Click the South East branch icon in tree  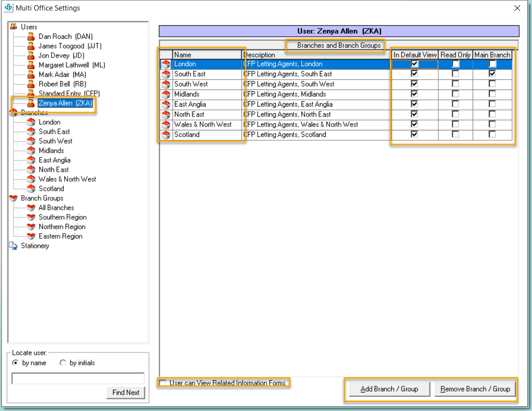click(31, 131)
